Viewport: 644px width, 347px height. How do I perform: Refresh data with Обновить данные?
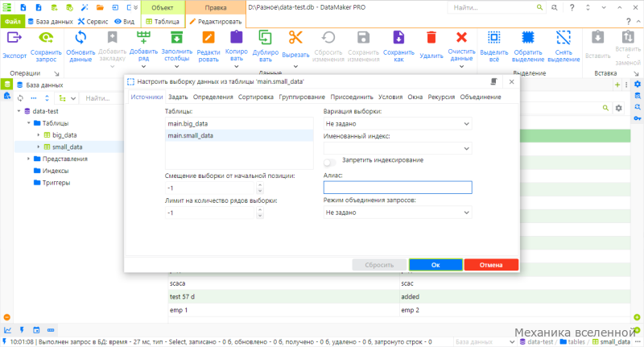click(x=80, y=38)
